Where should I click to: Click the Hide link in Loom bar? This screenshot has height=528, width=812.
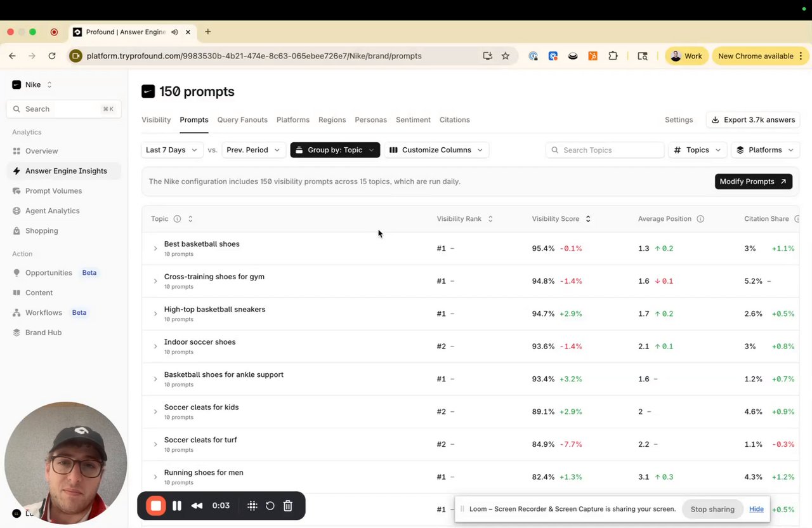(756, 509)
